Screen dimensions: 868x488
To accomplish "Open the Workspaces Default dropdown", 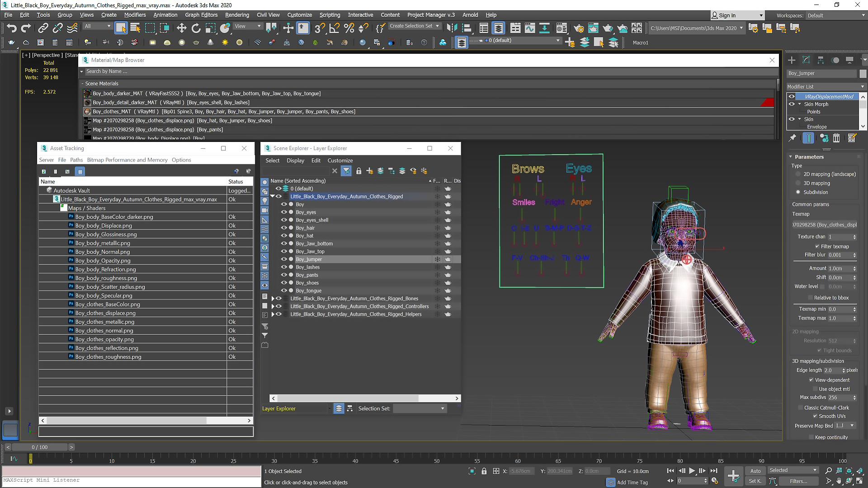I will pyautogui.click(x=836, y=15).
